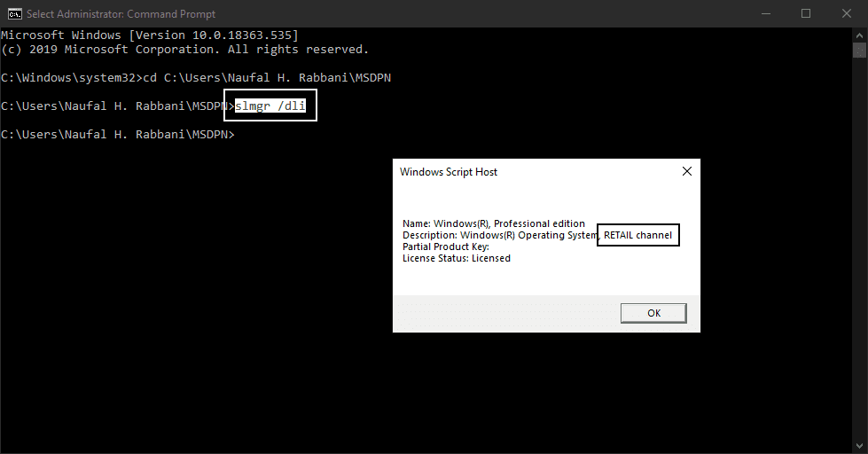Click the scrollbar up arrow

pyautogui.click(x=860, y=35)
